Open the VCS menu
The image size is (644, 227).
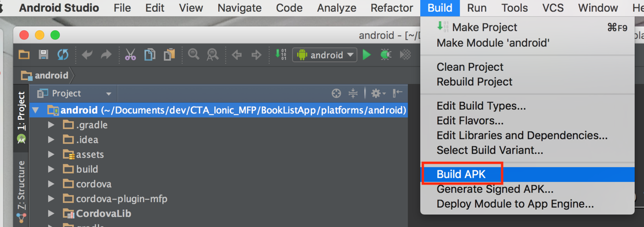point(553,8)
